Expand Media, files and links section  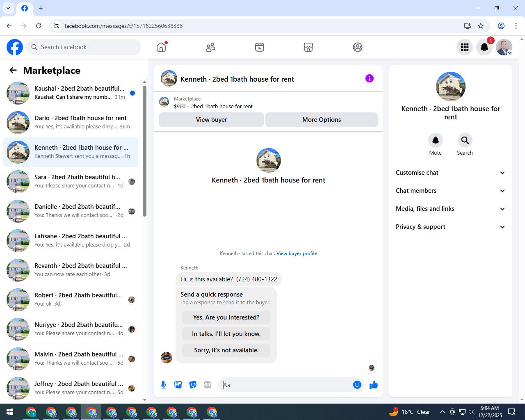click(x=450, y=209)
